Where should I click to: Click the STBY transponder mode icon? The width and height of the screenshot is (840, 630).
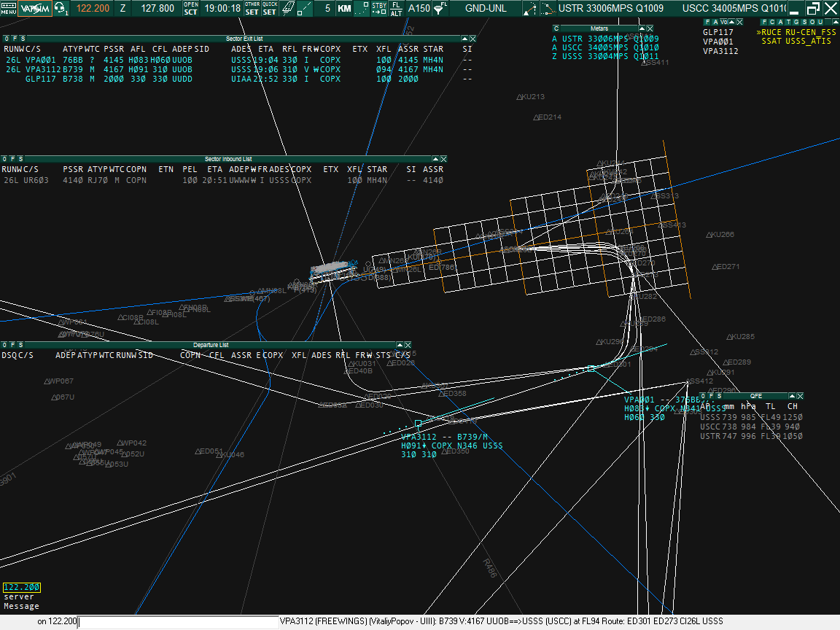point(379,8)
